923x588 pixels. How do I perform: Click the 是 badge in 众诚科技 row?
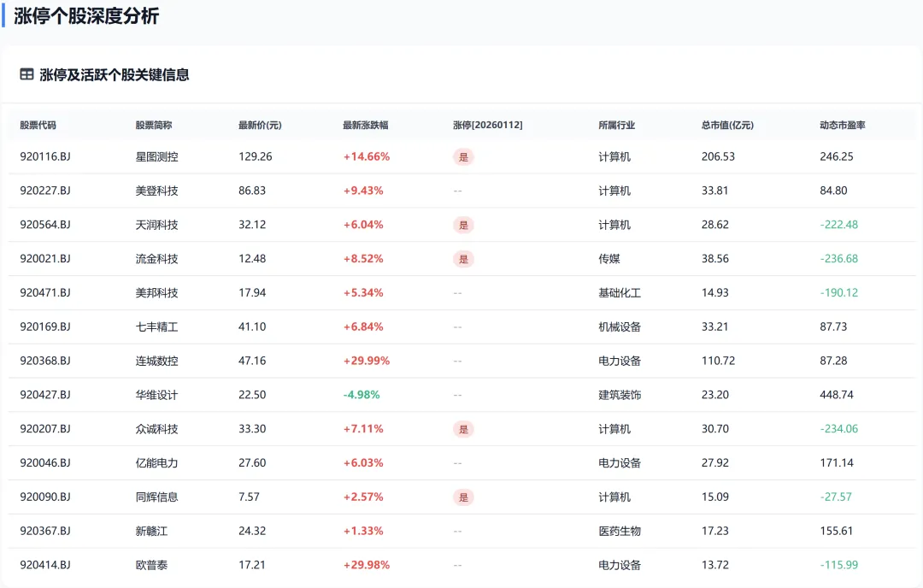[463, 429]
